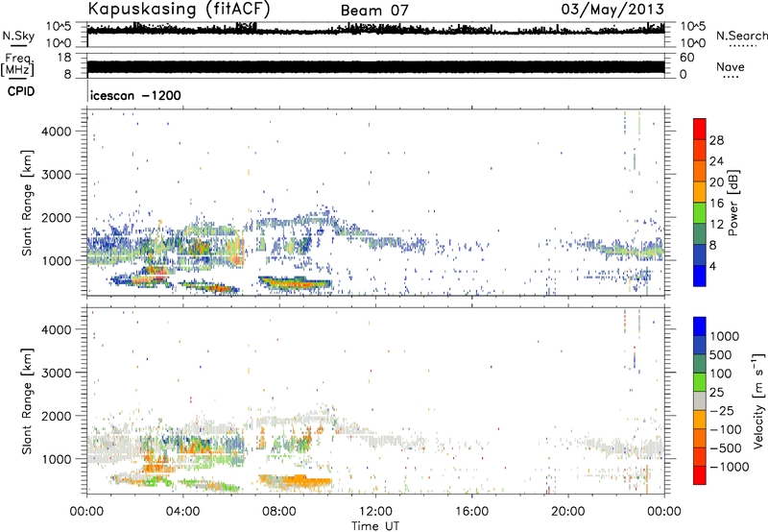The width and height of the screenshot is (768, 532).
Task: Click the "18" frequency axis tick label
Action: click(63, 58)
